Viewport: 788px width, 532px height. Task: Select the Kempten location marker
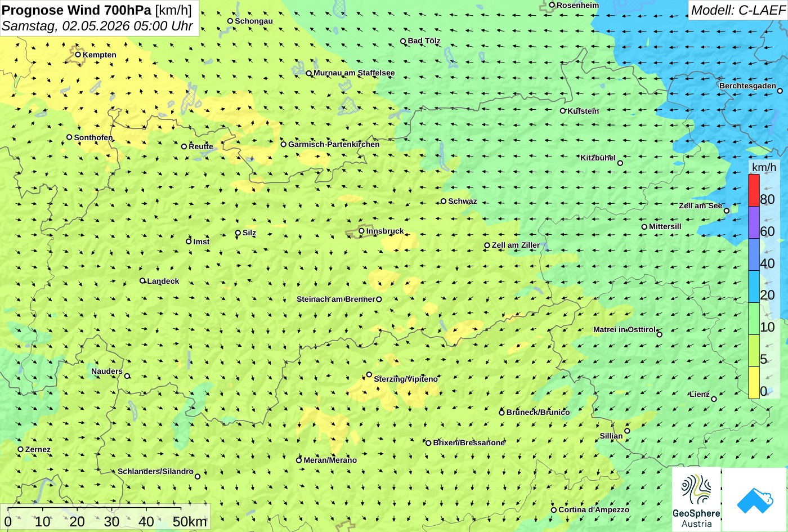(x=78, y=55)
